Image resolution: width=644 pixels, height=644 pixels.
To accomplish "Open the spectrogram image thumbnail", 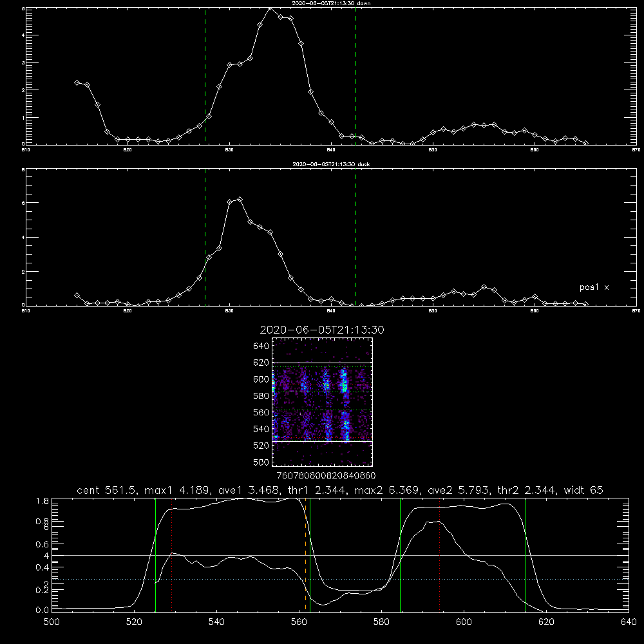I will [x=322, y=402].
